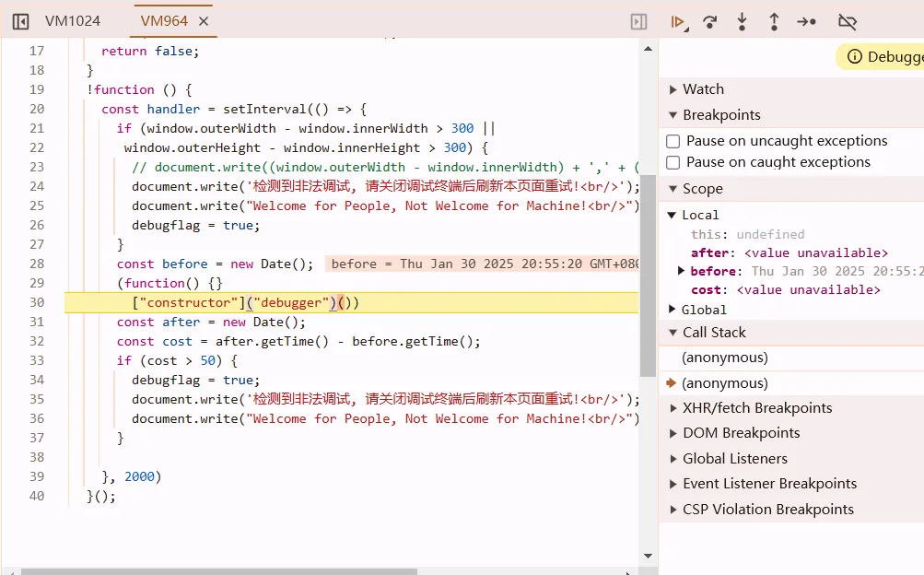Click the editor scroll down arrow
Image resolution: width=924 pixels, height=575 pixels.
point(649,556)
